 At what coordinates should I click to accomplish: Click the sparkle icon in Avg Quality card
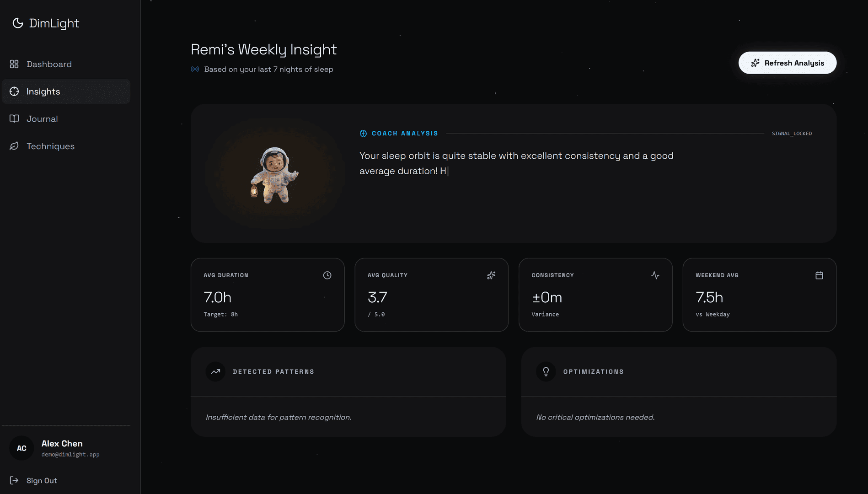491,275
